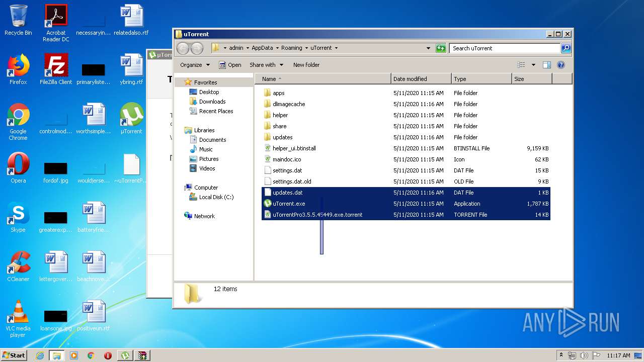Launch Opera desktop shortcut
Viewport: 644px width, 362px height.
tap(18, 168)
